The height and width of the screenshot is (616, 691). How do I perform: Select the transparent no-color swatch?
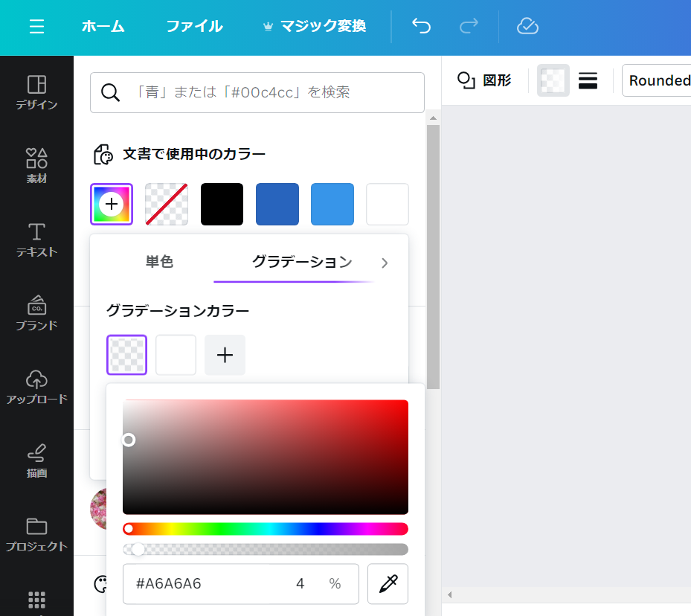(167, 204)
